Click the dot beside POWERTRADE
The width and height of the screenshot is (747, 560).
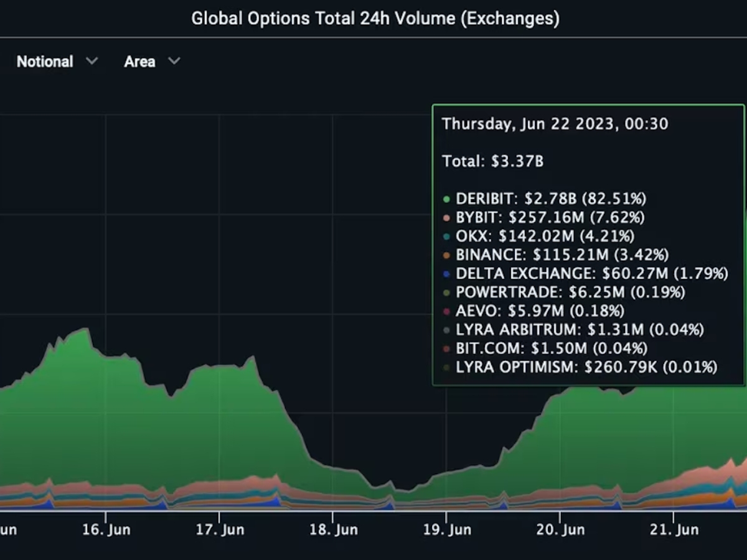446,292
